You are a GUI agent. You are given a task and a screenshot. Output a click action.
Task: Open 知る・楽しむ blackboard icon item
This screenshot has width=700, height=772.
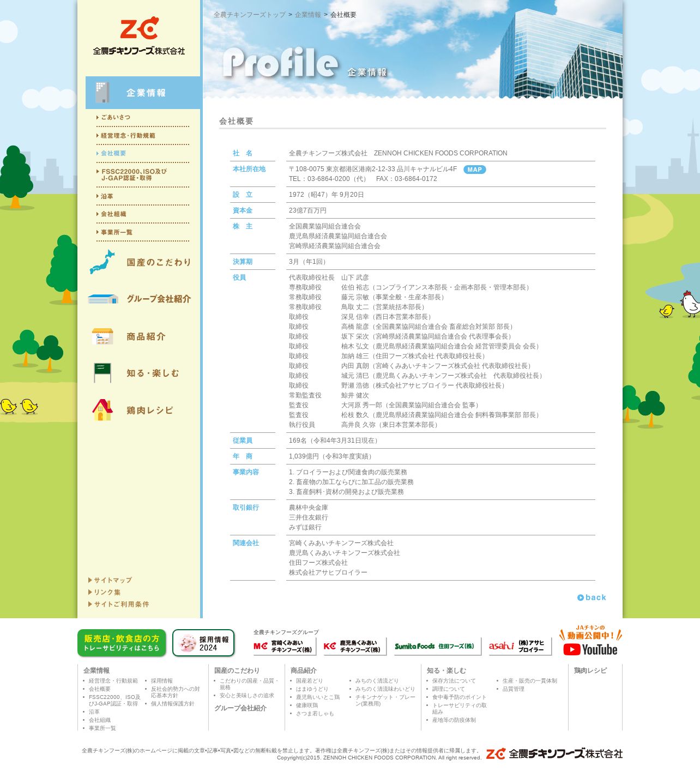[x=136, y=373]
